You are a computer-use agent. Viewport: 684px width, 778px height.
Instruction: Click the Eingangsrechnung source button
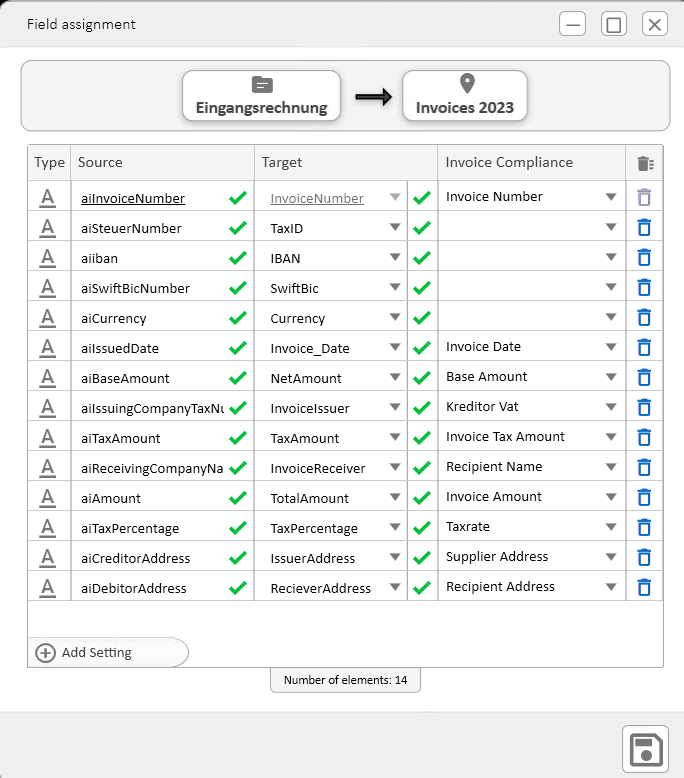click(x=261, y=96)
